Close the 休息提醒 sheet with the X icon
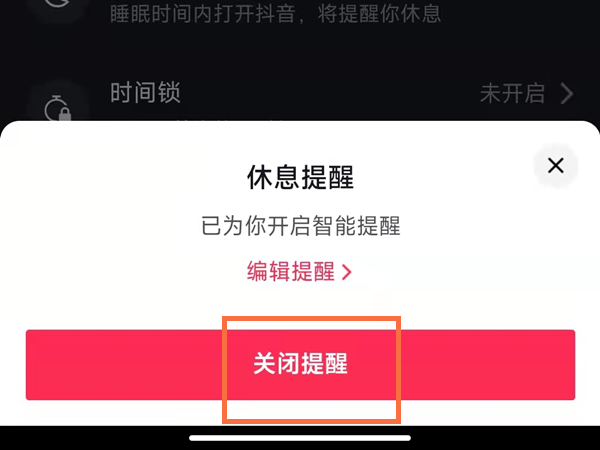 [556, 166]
